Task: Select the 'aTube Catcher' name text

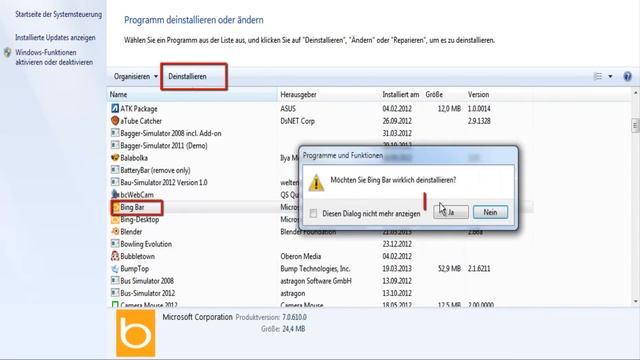Action: pos(141,121)
